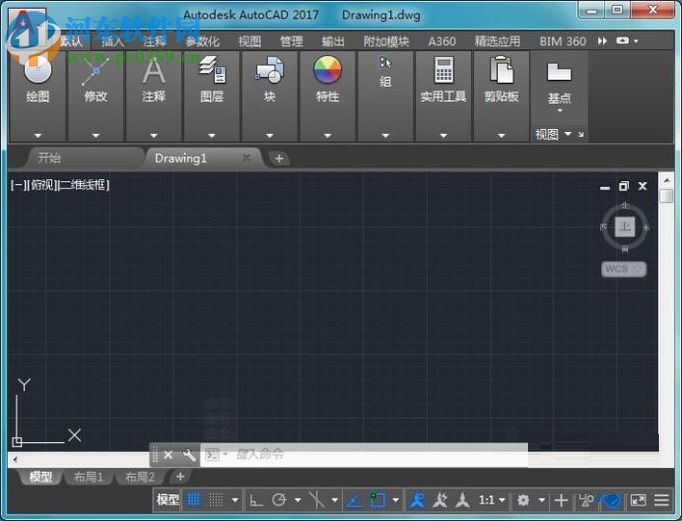Open the 特性 (Properties) color wheel icon

[327, 70]
